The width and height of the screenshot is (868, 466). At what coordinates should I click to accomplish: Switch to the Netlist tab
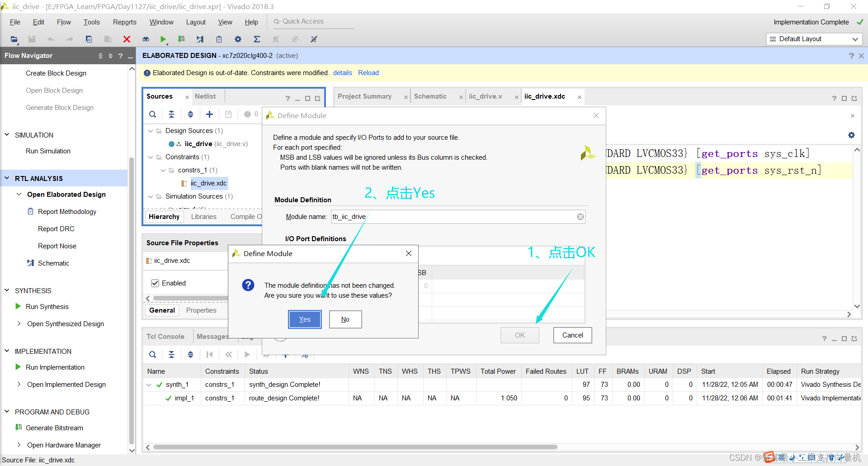pyautogui.click(x=205, y=96)
